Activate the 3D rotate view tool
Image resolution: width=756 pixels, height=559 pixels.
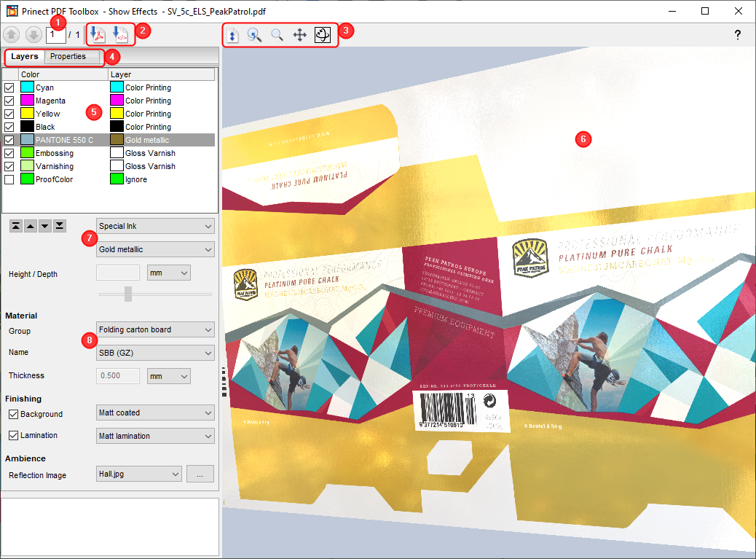click(x=323, y=35)
